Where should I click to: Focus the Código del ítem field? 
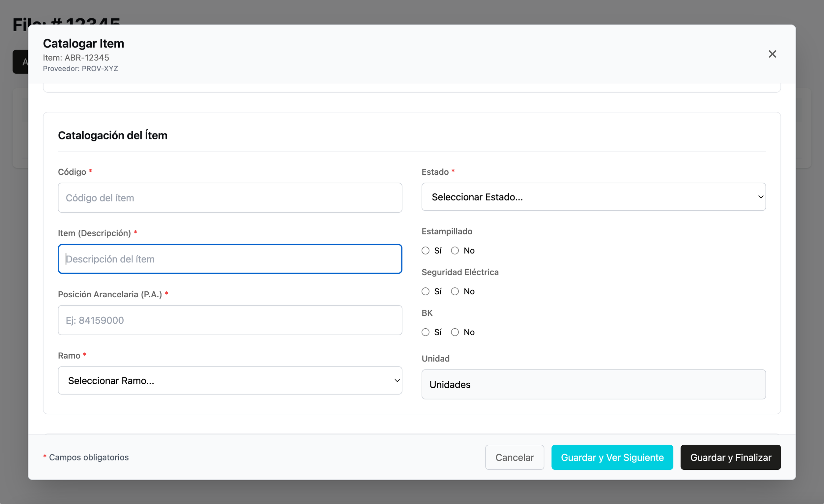point(230,198)
